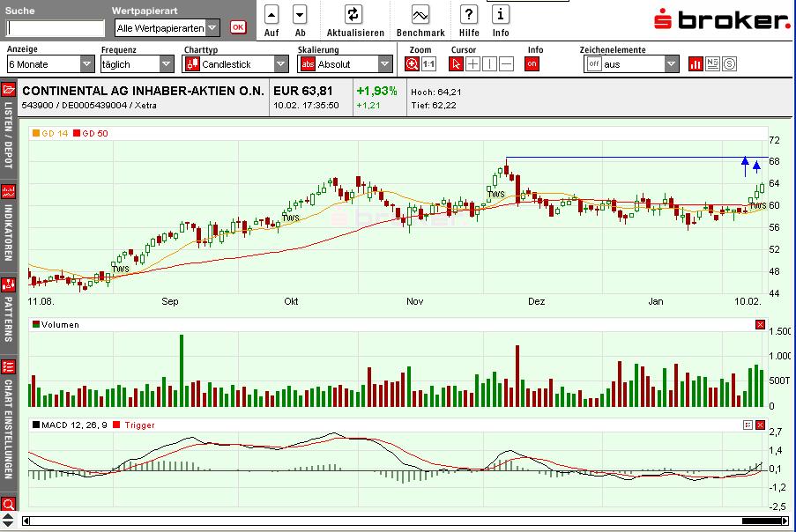Select the crosshair cursor mode
The image size is (796, 532).
[472, 63]
